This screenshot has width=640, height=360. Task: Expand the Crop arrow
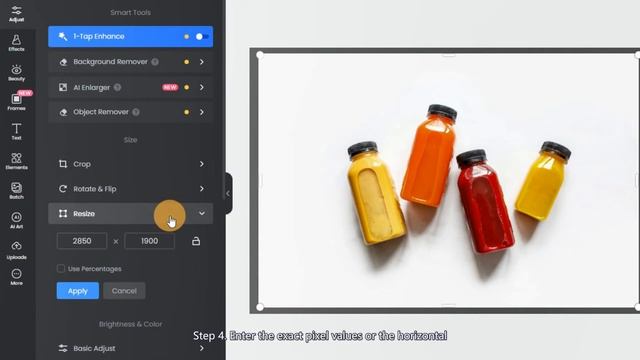(x=202, y=164)
